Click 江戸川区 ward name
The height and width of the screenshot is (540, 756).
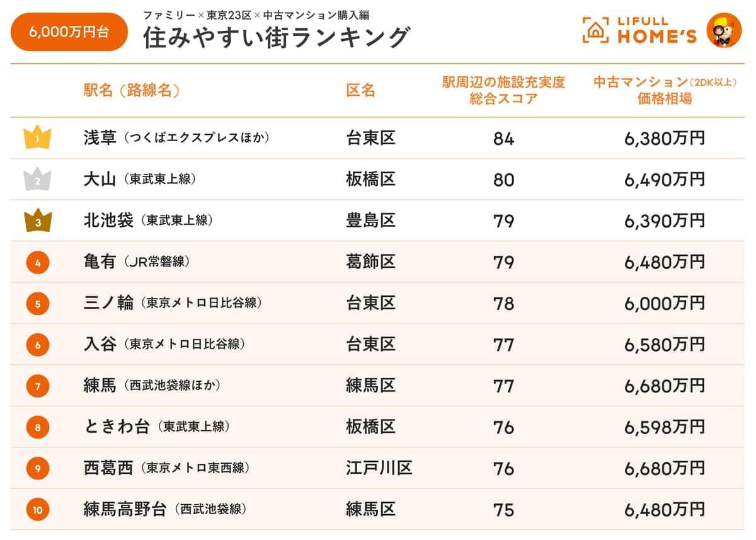point(379,468)
